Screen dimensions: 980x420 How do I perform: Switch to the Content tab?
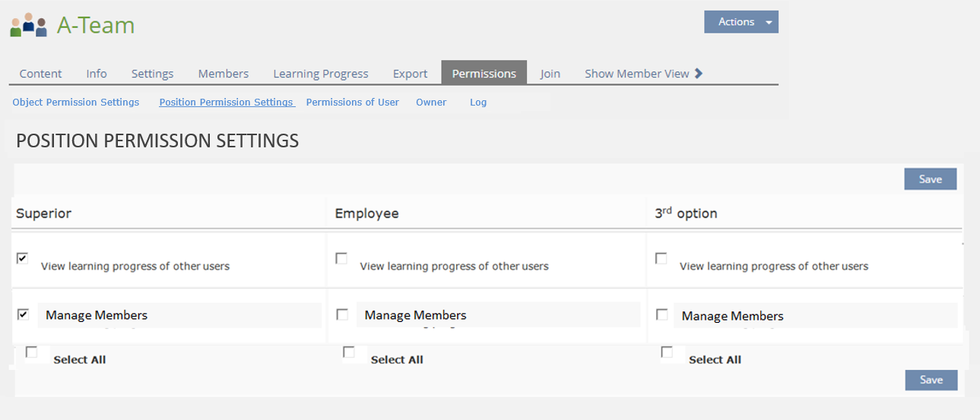40,74
